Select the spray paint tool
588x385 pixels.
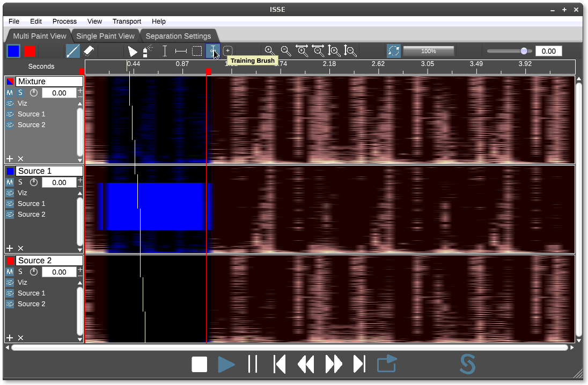[x=148, y=51]
